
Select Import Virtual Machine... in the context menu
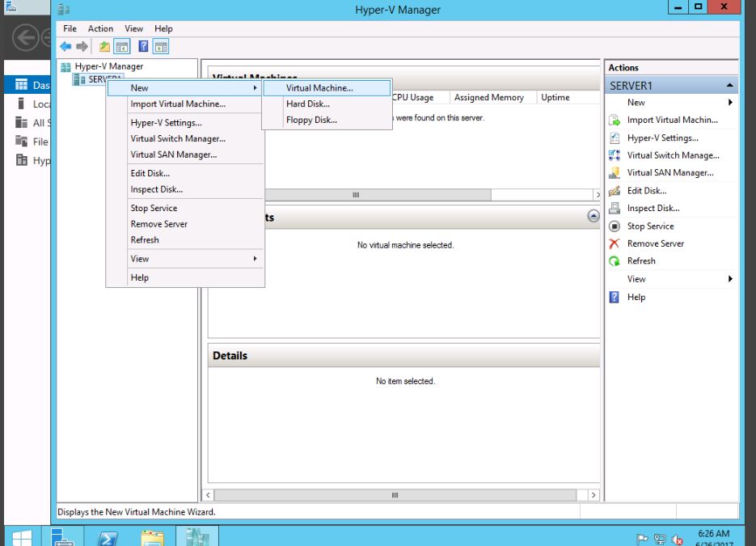point(185,104)
